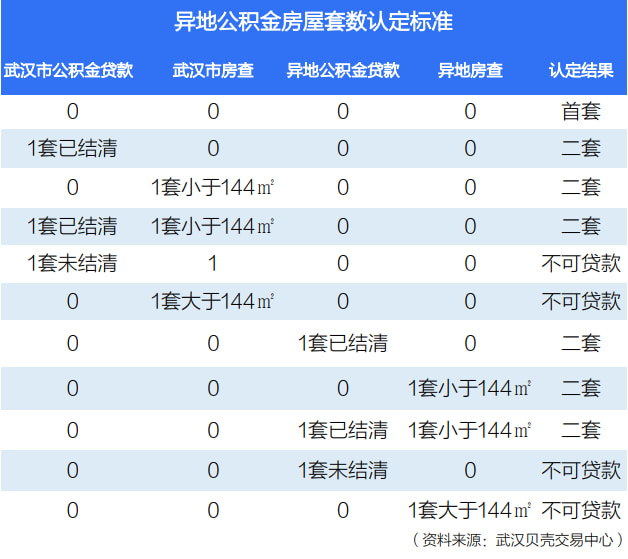Select the 认定结果 column header
The image size is (628, 559).
581,71
